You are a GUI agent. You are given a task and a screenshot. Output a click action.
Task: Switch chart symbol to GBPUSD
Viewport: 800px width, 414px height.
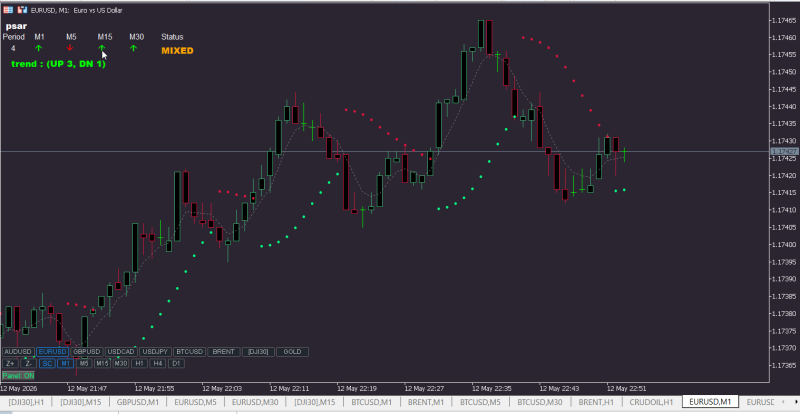tap(87, 352)
